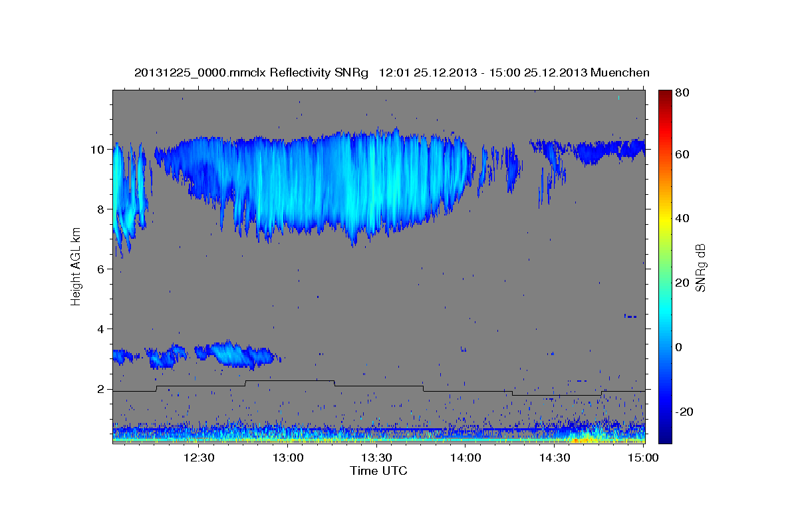Click the 'Time UTC' axis title
The image size is (798, 532).
click(378, 471)
